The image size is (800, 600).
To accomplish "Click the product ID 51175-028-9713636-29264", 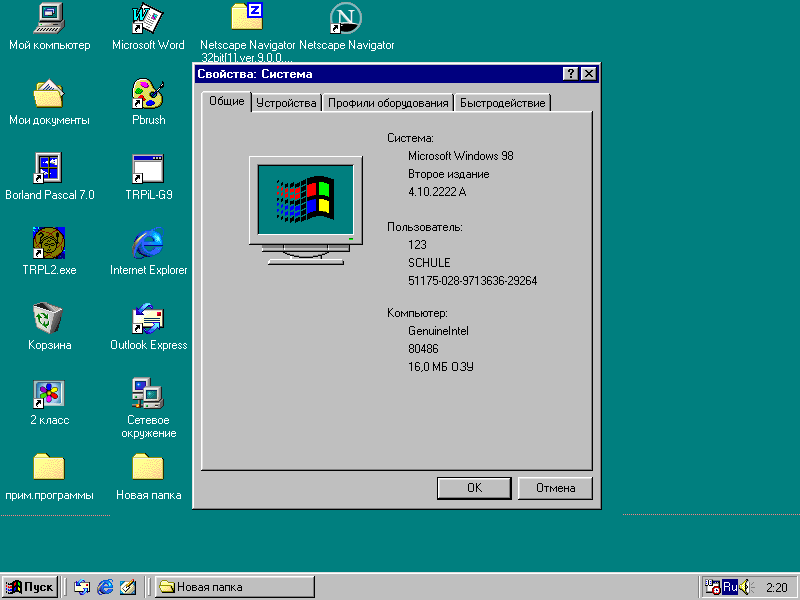I will point(472,281).
